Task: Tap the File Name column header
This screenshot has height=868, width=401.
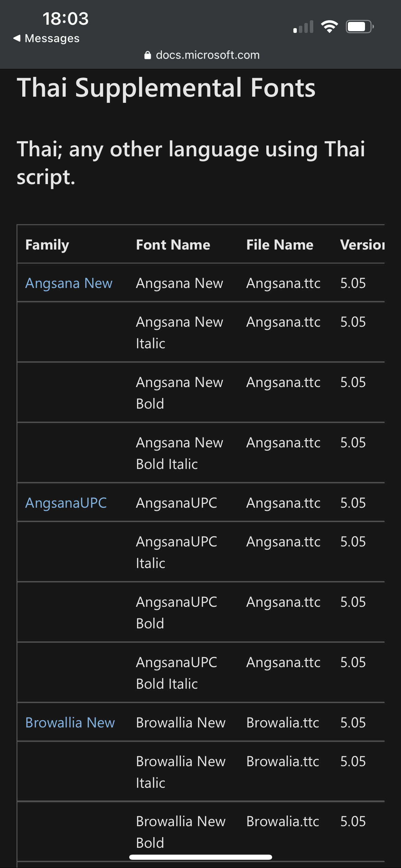Action: coord(280,245)
